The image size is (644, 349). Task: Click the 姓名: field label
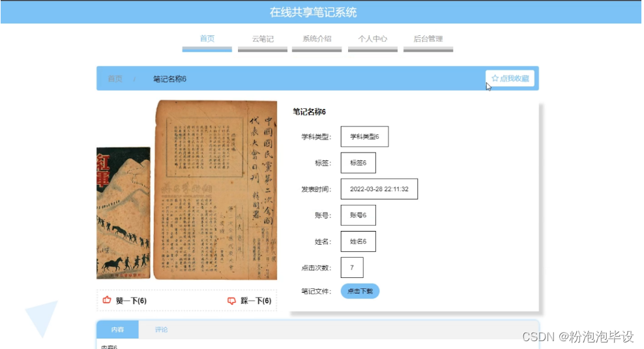pos(323,241)
